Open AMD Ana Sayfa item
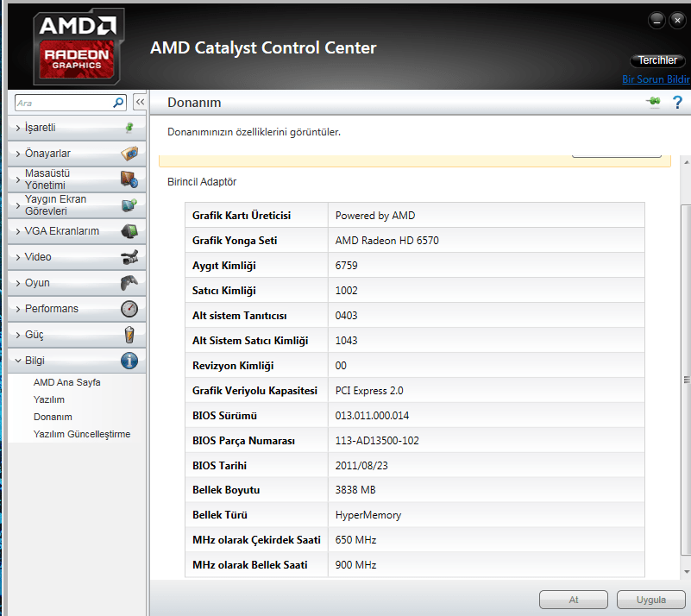The height and width of the screenshot is (616, 691). click(67, 382)
